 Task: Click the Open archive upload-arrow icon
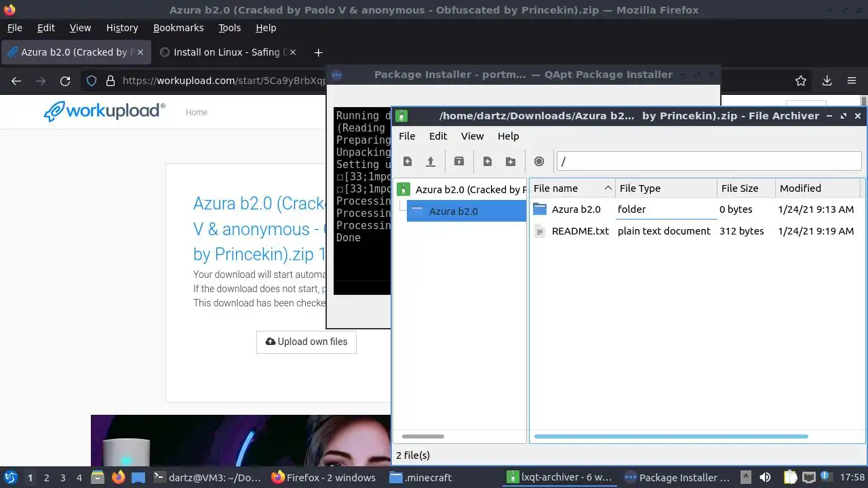(430, 161)
